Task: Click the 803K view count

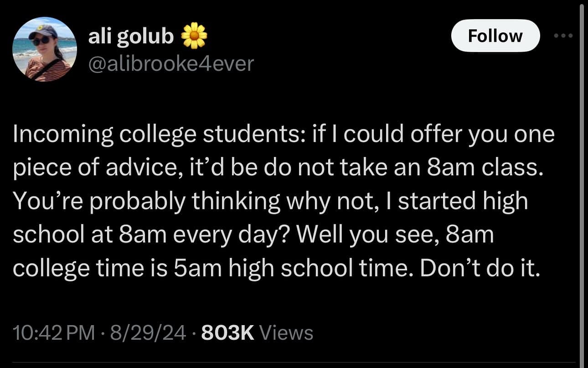Action: coord(227,333)
